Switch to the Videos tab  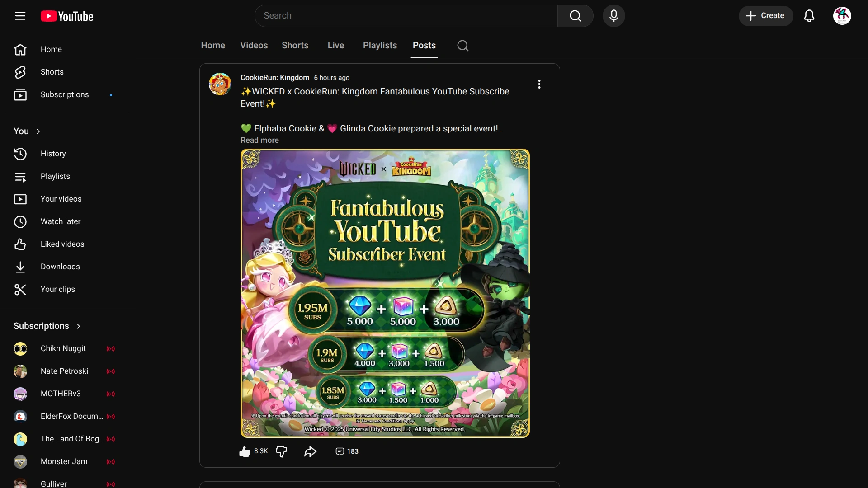point(254,46)
